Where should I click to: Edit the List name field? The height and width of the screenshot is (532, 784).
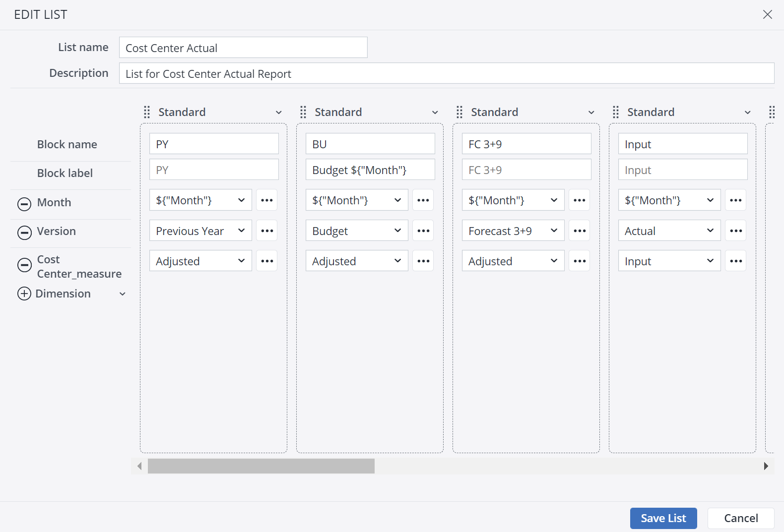click(x=243, y=48)
